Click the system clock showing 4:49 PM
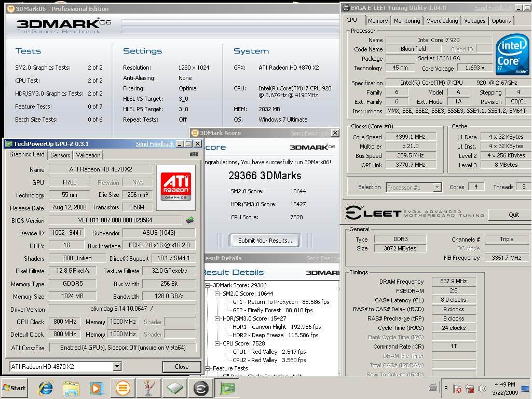 coord(505,384)
